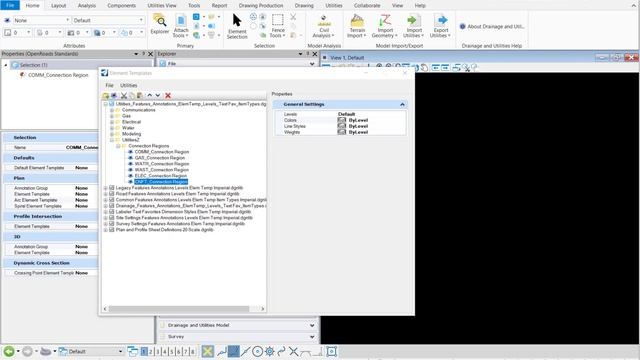This screenshot has width=640, height=360.
Task: Open the Utilities menu in Element Templates dialog
Action: (x=129, y=85)
